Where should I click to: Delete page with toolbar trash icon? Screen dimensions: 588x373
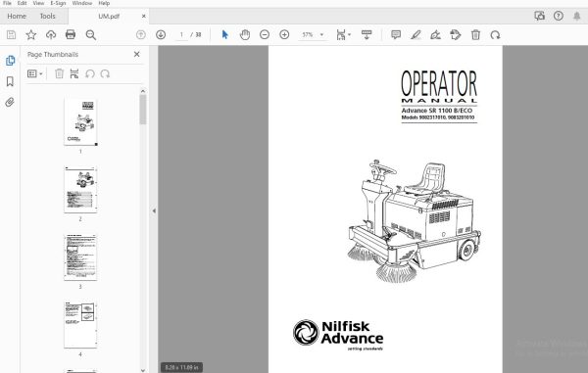pyautogui.click(x=475, y=35)
